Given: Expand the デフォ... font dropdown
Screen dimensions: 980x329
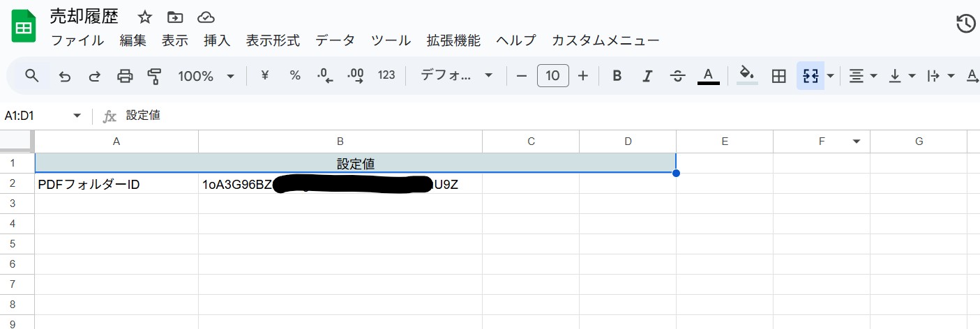Looking at the screenshot, I should 457,76.
